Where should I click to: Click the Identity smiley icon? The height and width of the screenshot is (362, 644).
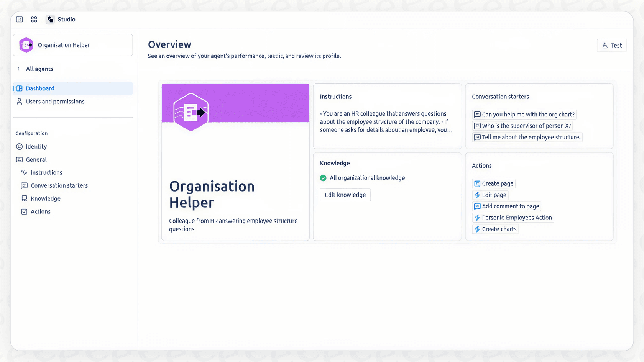20,146
